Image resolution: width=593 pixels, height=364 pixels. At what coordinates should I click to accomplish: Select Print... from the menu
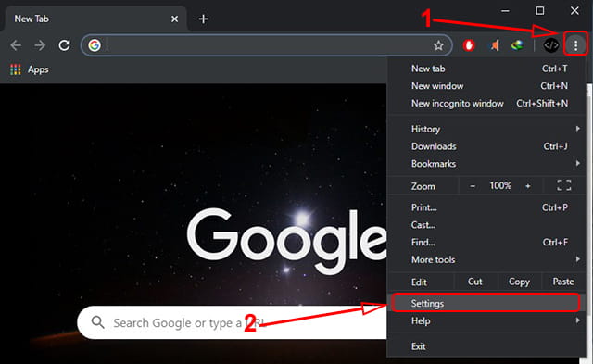coord(486,207)
